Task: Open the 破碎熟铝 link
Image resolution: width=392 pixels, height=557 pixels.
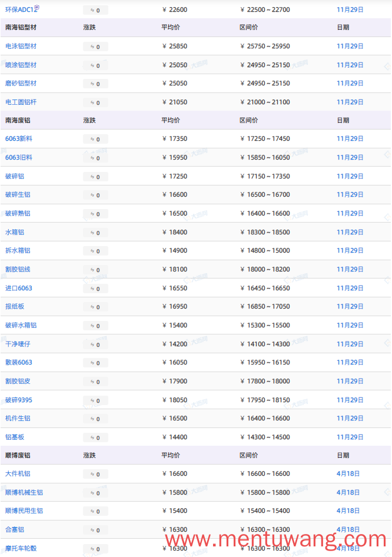Action: (x=18, y=214)
